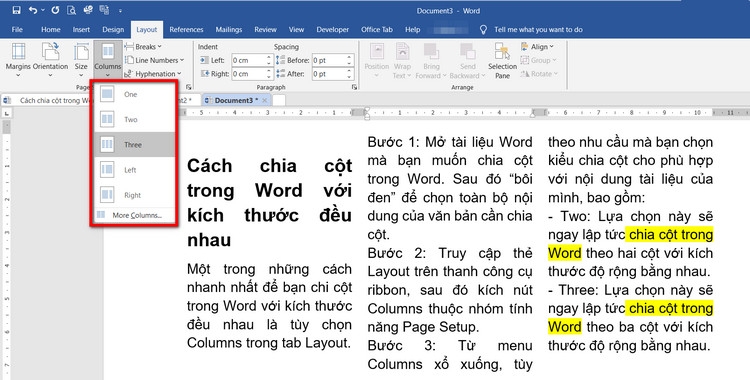Select the Layout ribbon tab
Image resolution: width=750 pixels, height=380 pixels.
pos(147,30)
